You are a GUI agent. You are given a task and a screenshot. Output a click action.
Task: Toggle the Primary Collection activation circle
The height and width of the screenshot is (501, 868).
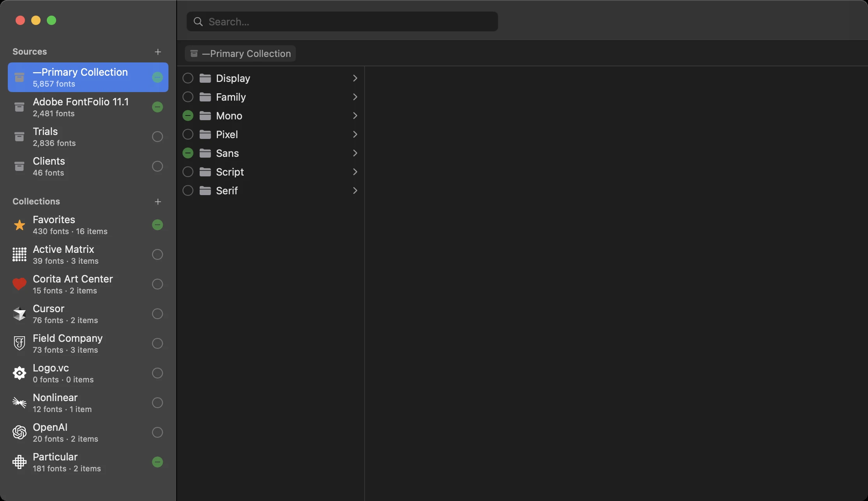[158, 77]
